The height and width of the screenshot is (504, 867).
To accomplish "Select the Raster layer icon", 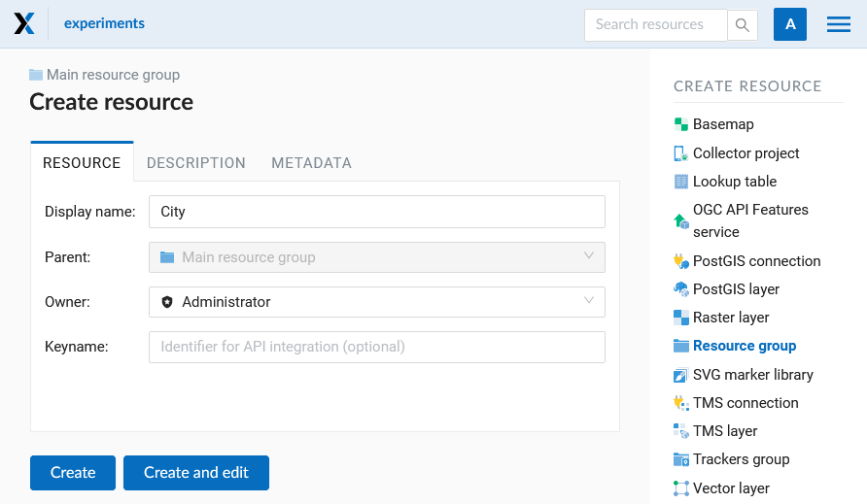I will [x=681, y=318].
